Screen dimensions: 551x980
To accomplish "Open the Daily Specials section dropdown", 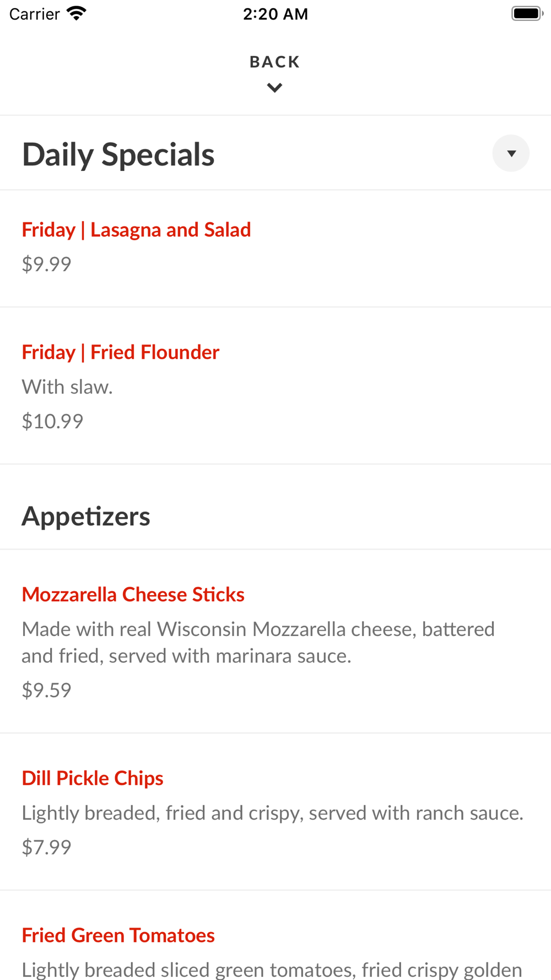I will click(511, 153).
